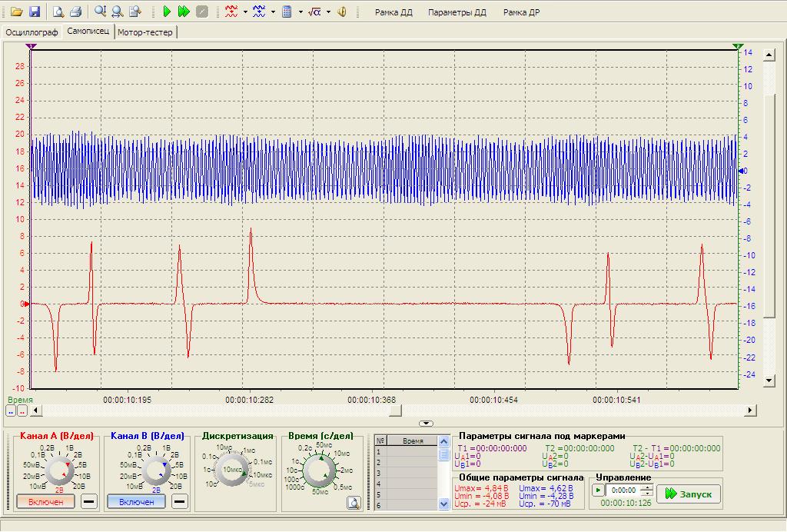
Task: Click the Рамка ДД toolbar item
Action: pos(393,12)
